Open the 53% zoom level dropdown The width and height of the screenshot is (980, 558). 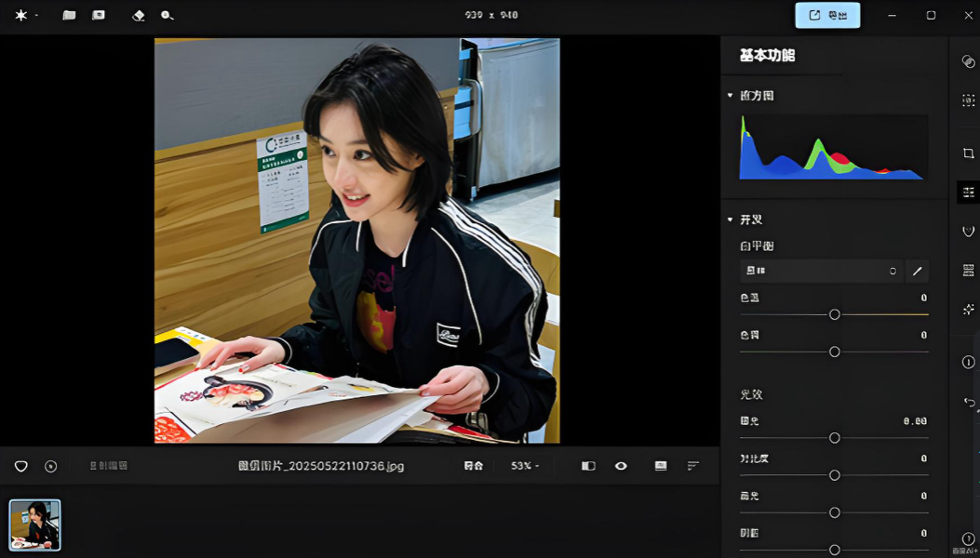pos(525,466)
